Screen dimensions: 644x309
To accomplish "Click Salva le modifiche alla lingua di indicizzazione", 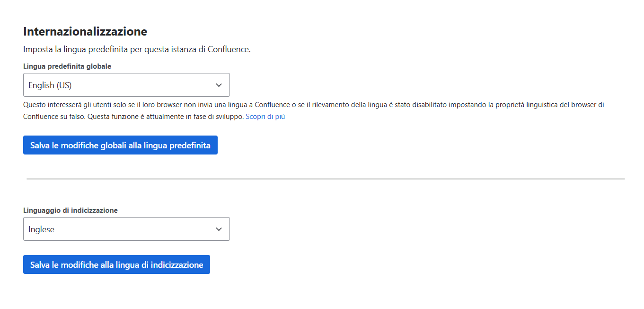I will pyautogui.click(x=116, y=265).
